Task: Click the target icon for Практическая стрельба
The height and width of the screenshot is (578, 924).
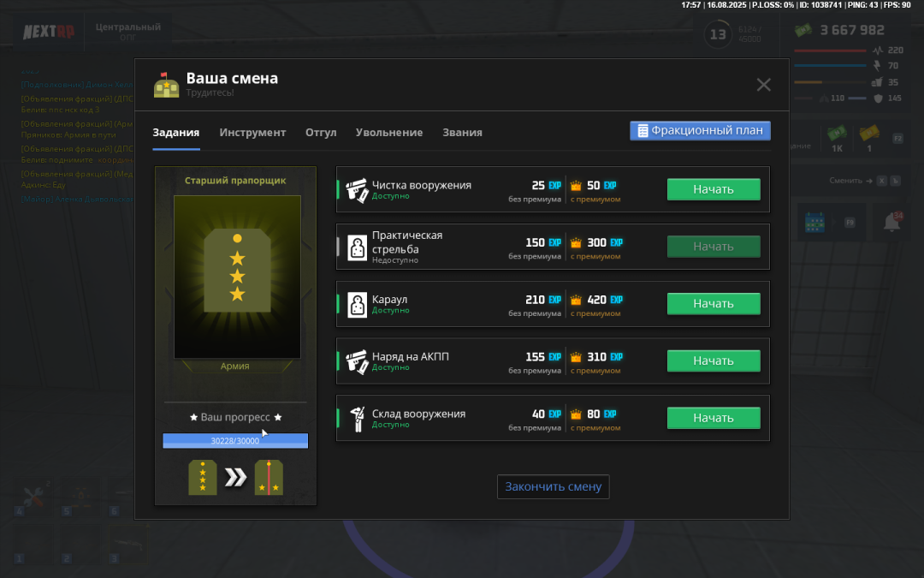Action: point(357,247)
